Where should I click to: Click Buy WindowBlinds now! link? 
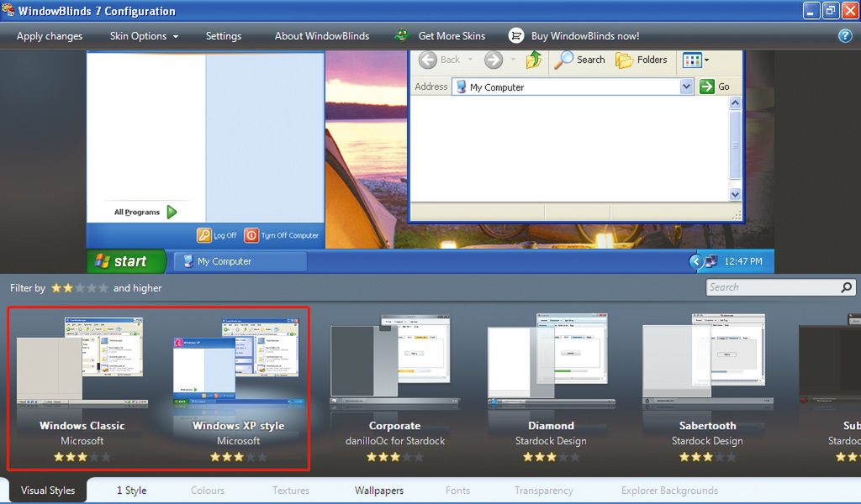[x=585, y=36]
